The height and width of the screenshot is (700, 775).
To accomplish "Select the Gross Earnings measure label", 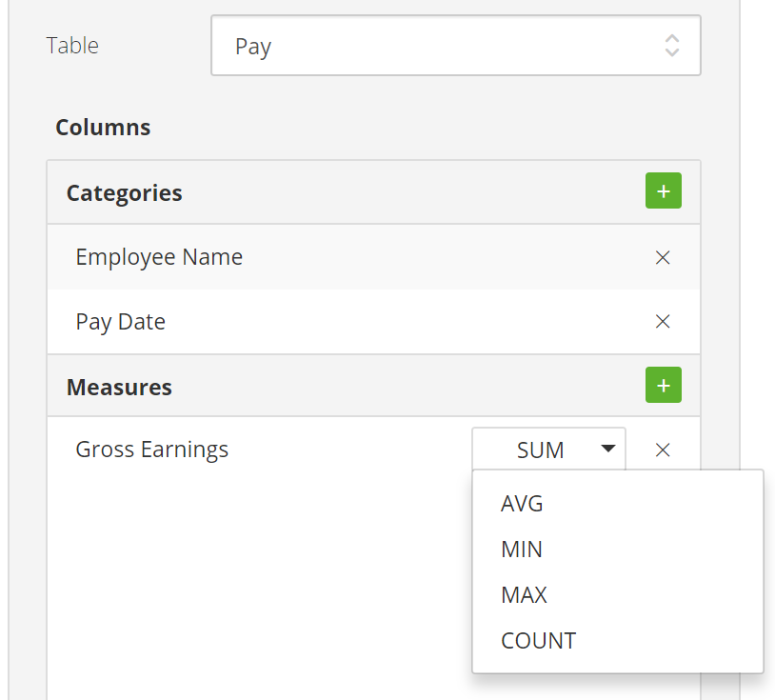I will point(151,450).
